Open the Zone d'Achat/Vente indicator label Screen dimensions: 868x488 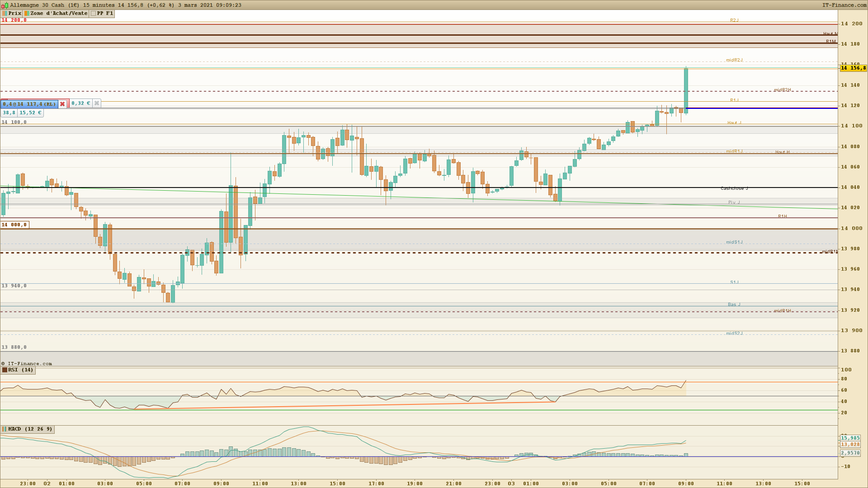point(59,14)
